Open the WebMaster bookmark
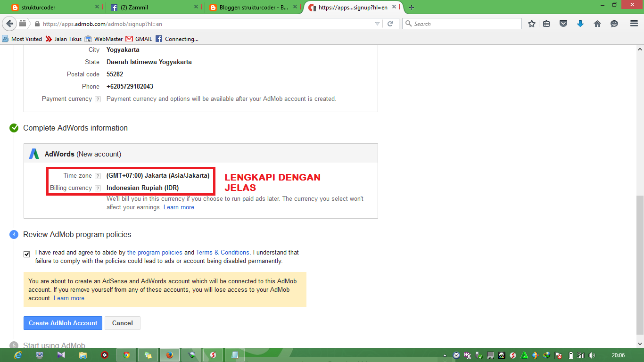The image size is (644, 362). (x=104, y=39)
